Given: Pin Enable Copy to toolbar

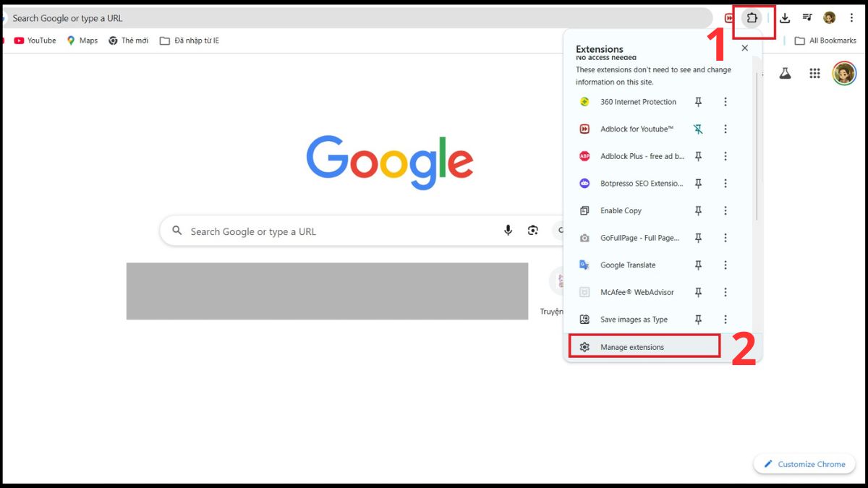Looking at the screenshot, I should [x=698, y=211].
